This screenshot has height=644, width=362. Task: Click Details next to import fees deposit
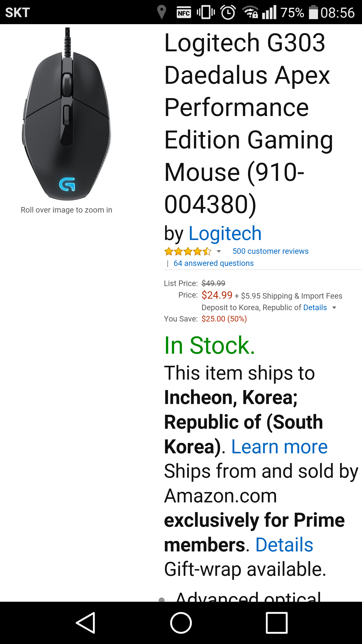click(x=315, y=308)
